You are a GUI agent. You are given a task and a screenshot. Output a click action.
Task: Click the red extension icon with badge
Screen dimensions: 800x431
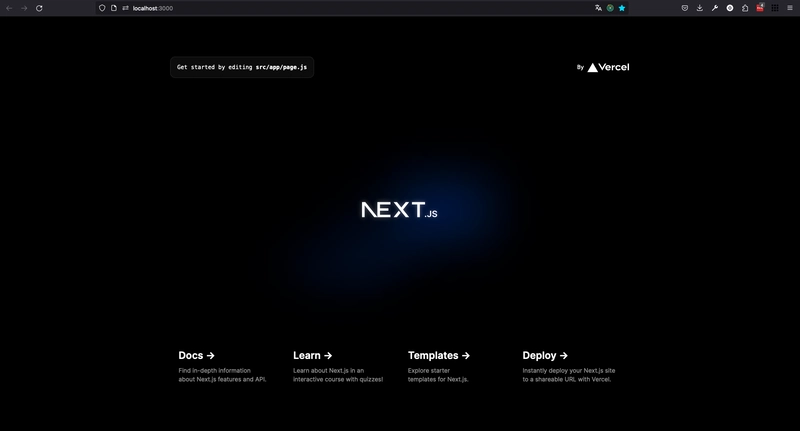(x=760, y=8)
